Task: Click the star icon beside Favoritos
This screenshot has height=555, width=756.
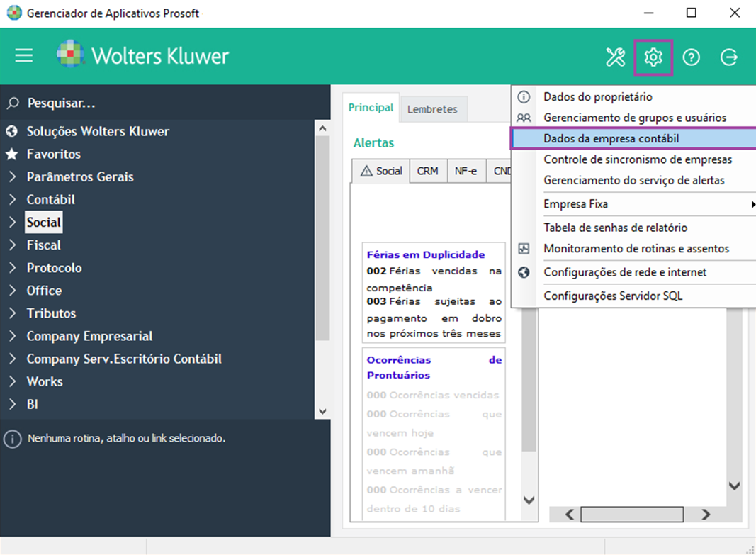Action: (x=11, y=154)
